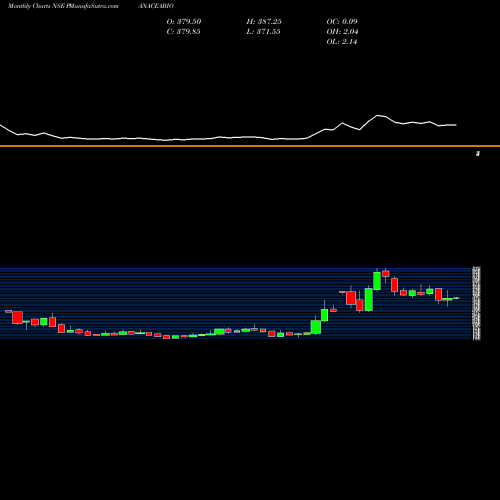
Task: Click the peak of the white indicator line
Action: coord(378,115)
